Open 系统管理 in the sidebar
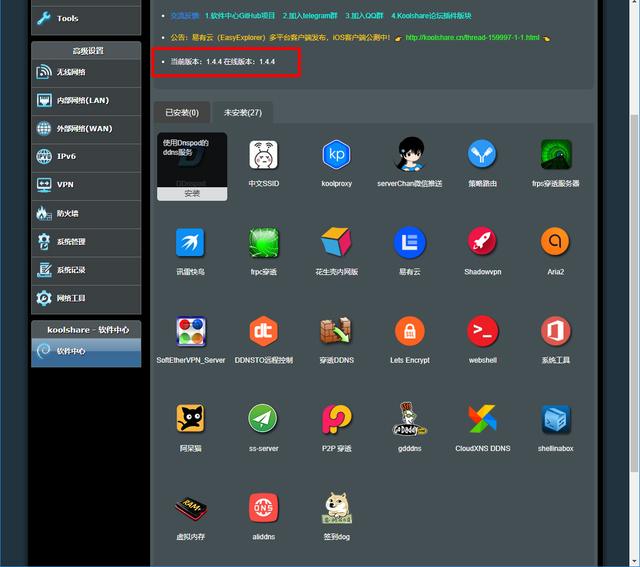Image resolution: width=640 pixels, height=567 pixels. click(86, 242)
